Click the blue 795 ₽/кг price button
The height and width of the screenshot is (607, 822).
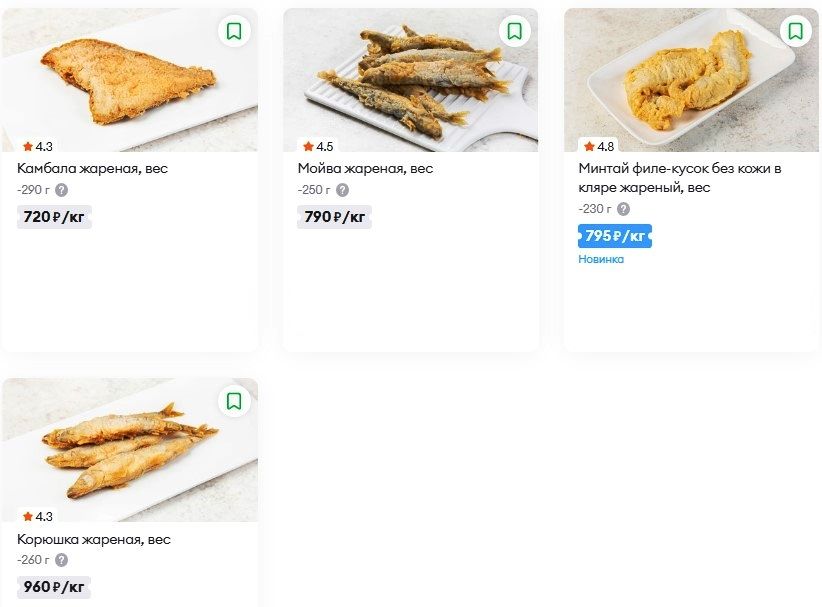coord(615,236)
